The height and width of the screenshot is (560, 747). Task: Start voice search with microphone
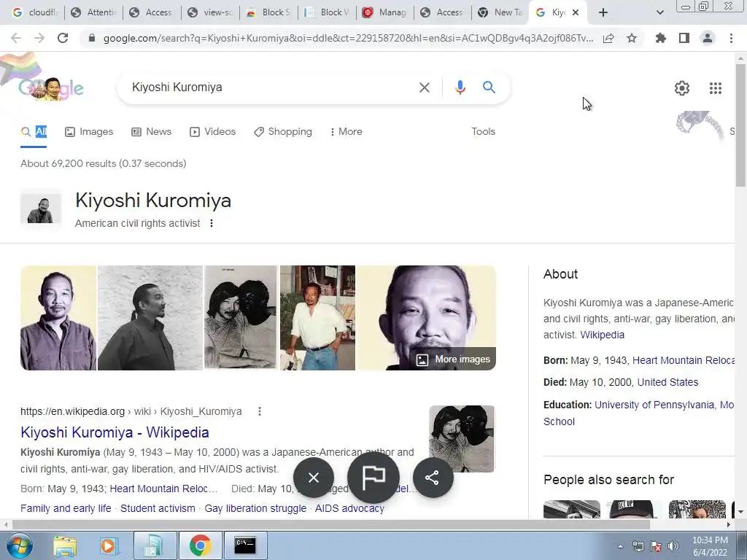[x=460, y=87]
